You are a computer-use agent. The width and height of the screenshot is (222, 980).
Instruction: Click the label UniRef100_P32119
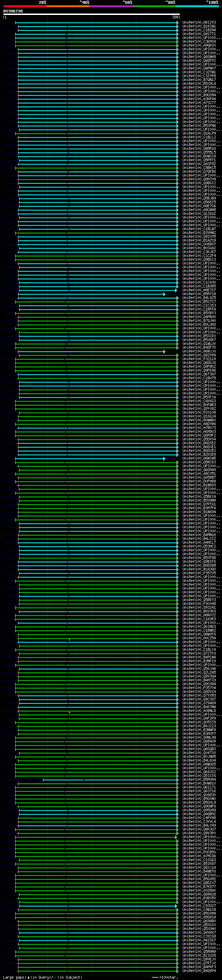coord(199,359)
